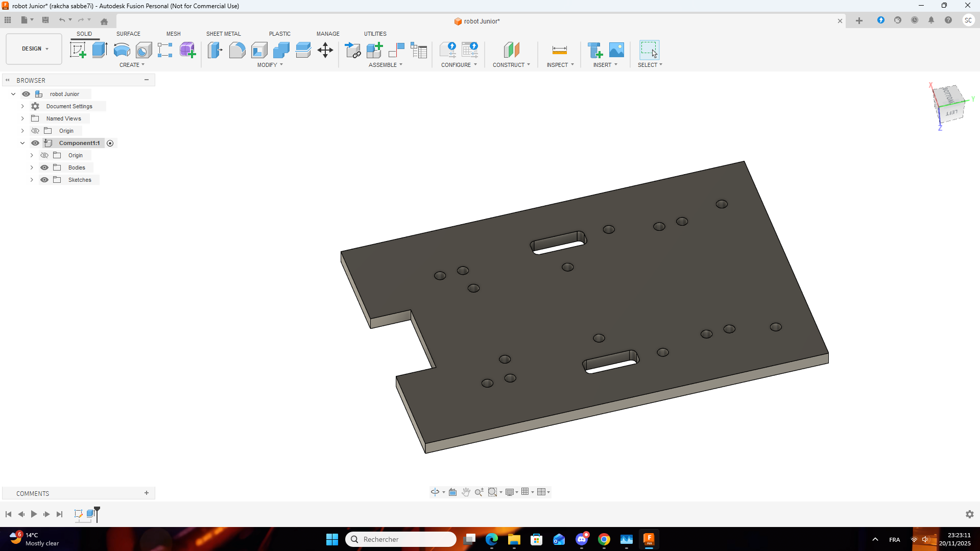
Task: Open the Measure tool
Action: coord(559,50)
